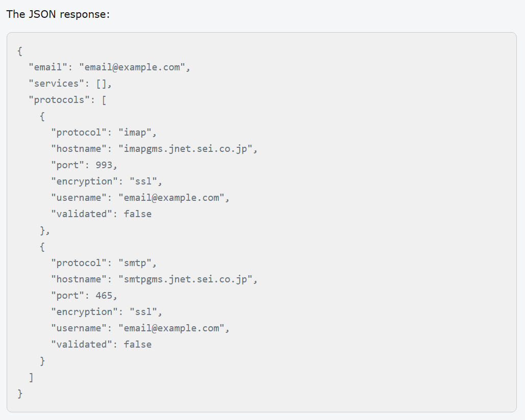Select the "imap" protocol value
The image size is (525, 420).
[x=137, y=132]
